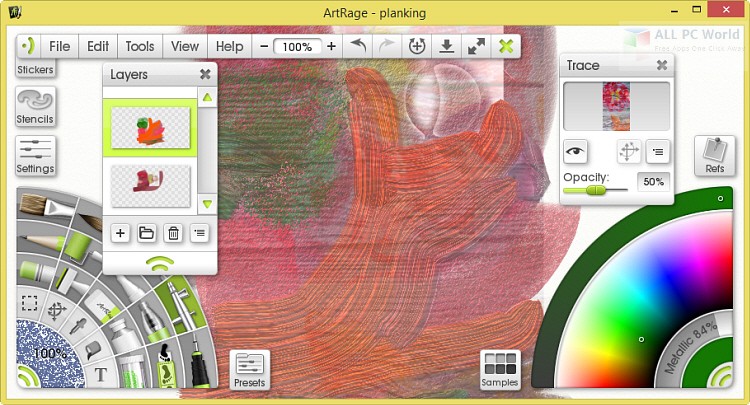
Task: Select the Glitter Tube tool
Action: pos(130,373)
